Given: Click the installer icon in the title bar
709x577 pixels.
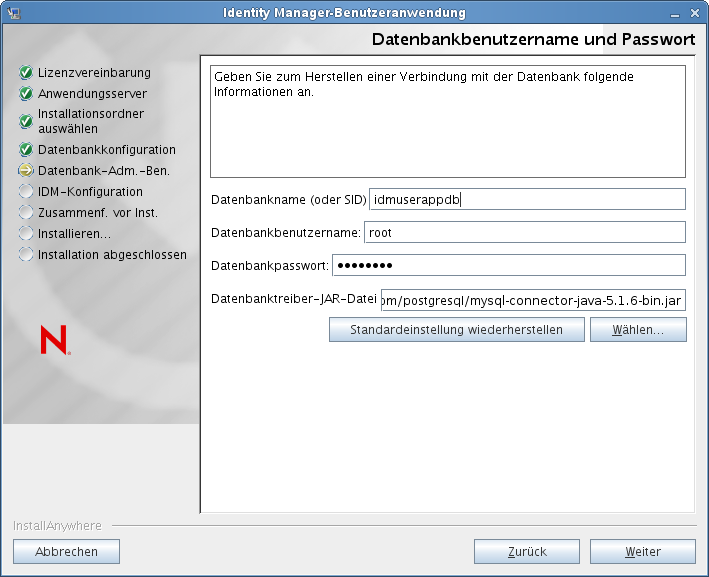Looking at the screenshot, I should pyautogui.click(x=14, y=13).
